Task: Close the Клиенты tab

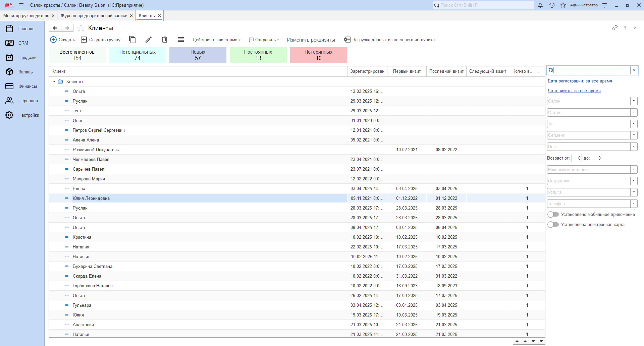Action: pyautogui.click(x=159, y=16)
